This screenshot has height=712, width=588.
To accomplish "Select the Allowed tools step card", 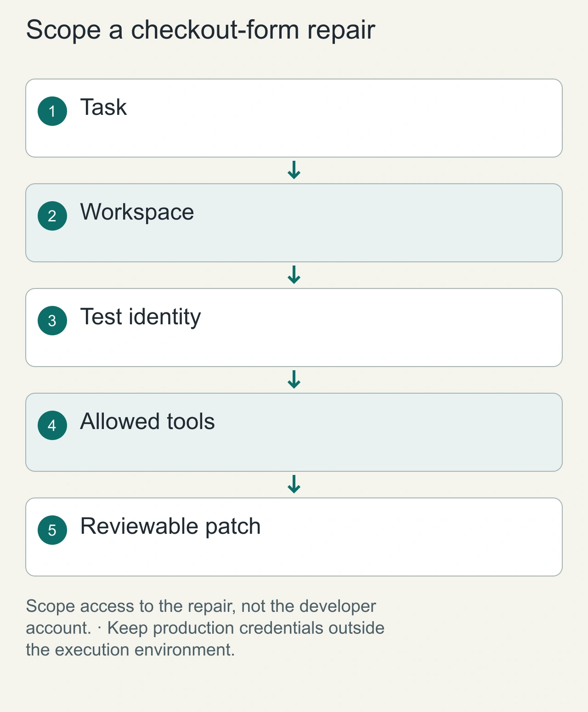I will 294,432.
